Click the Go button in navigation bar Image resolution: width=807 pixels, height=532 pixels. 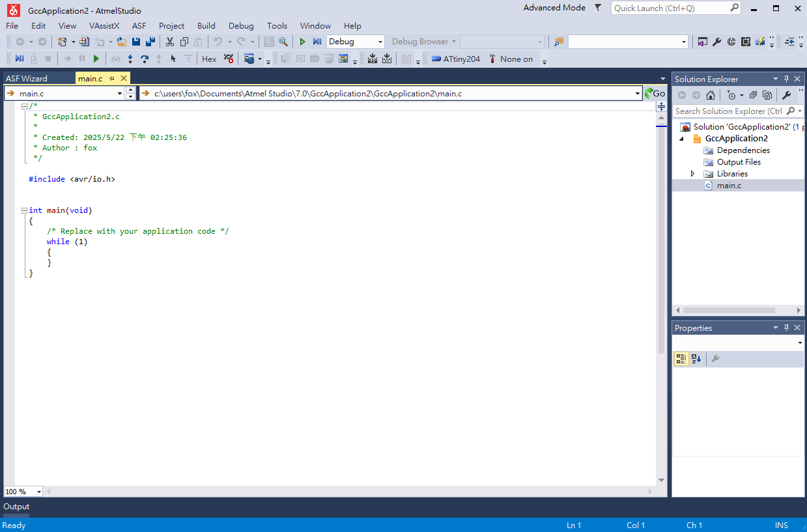coord(655,94)
